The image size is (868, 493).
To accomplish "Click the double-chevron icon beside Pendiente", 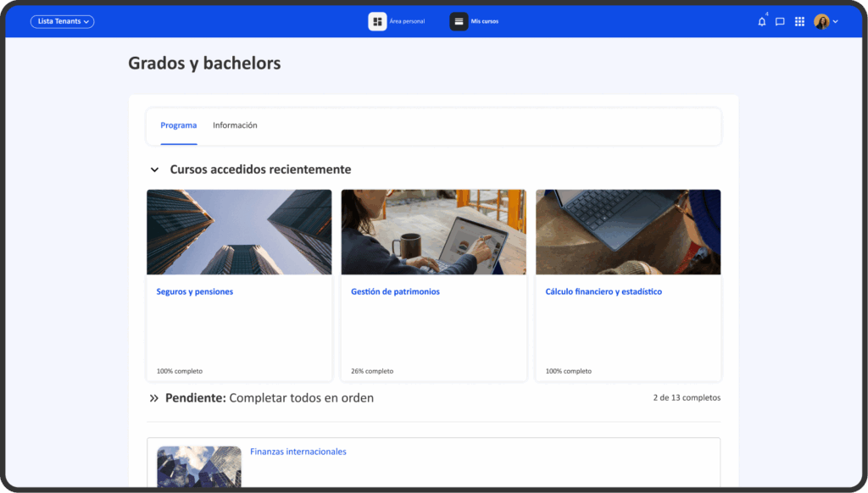I will tap(153, 398).
